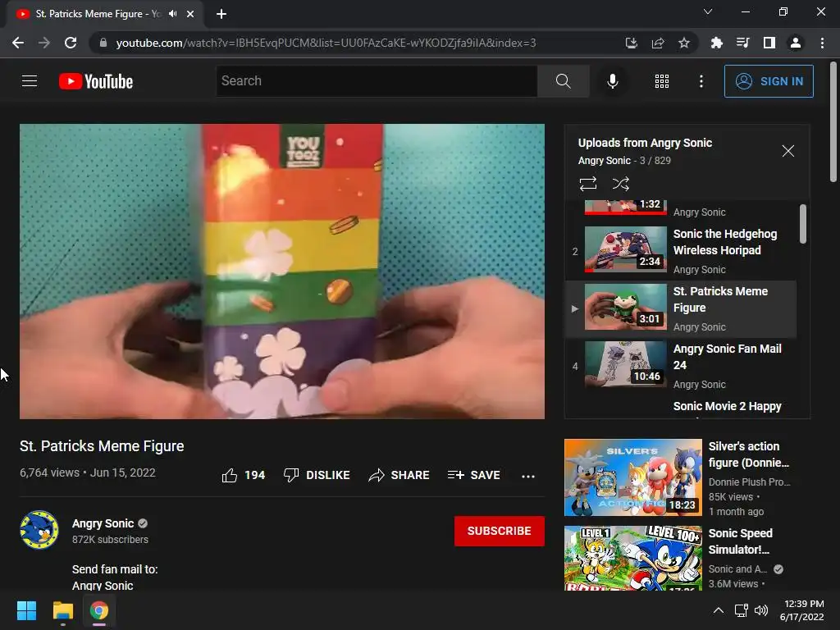View site lock information

point(103,43)
